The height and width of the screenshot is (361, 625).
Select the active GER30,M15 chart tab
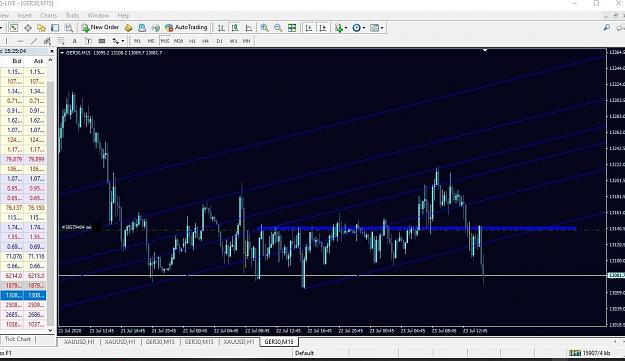tap(279, 342)
